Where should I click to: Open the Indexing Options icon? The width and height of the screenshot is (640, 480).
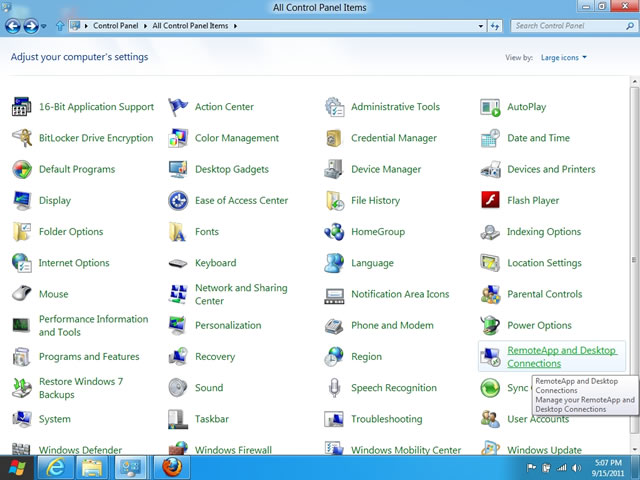pyautogui.click(x=490, y=232)
